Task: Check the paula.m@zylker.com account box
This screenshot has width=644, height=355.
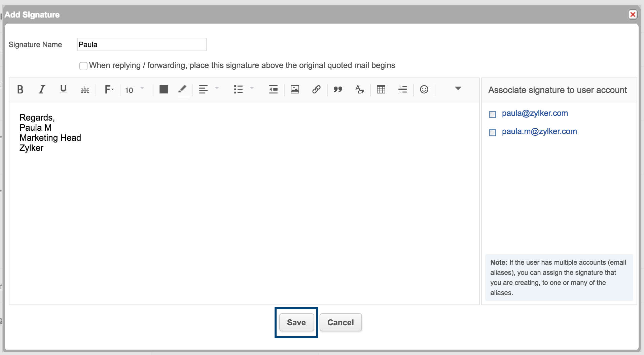Action: (x=493, y=133)
